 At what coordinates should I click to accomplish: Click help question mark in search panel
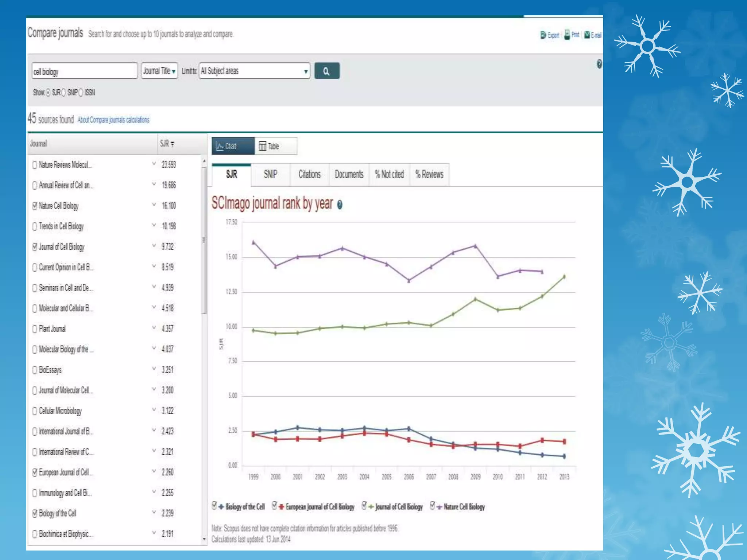(599, 64)
